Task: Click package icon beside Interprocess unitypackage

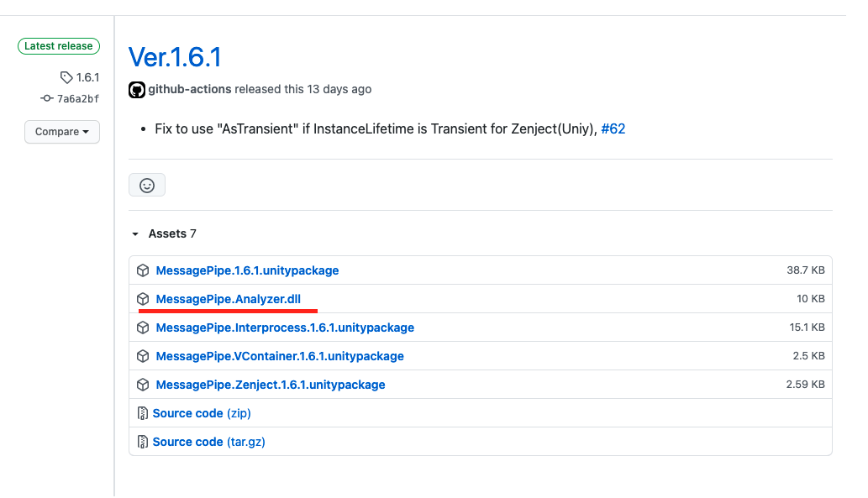Action: click(x=143, y=328)
